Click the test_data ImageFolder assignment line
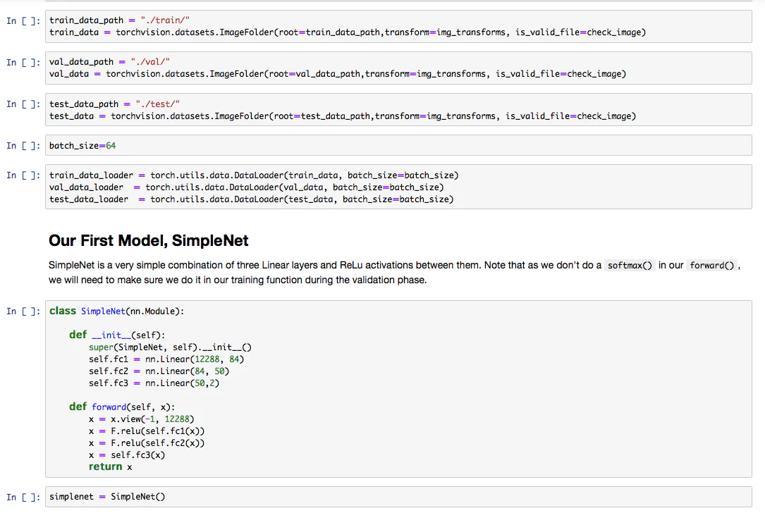The image size is (765, 532). coord(343,116)
